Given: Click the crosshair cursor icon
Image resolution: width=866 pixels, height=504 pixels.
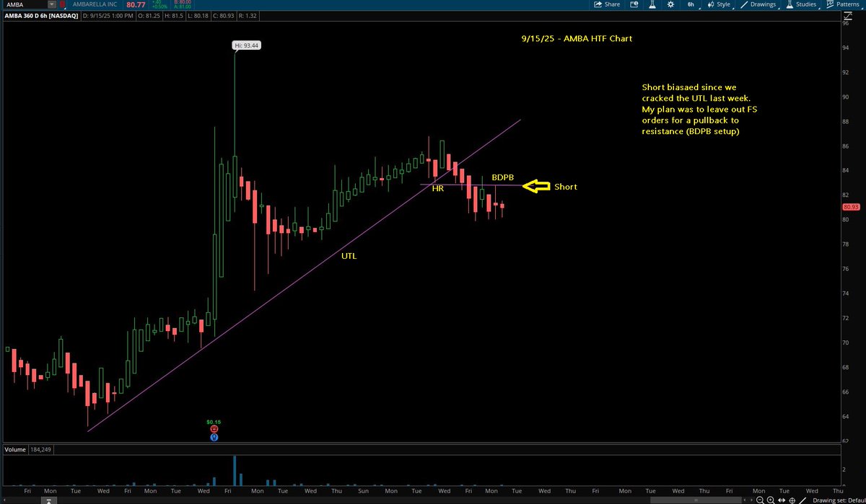Looking at the screenshot, I should click(x=792, y=500).
